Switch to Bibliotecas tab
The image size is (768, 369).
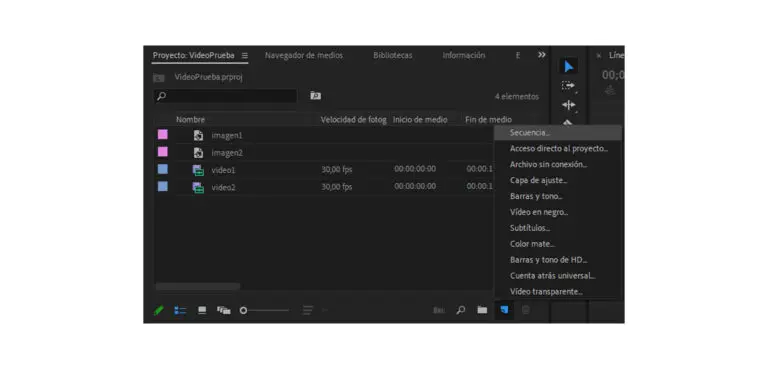[x=392, y=55]
